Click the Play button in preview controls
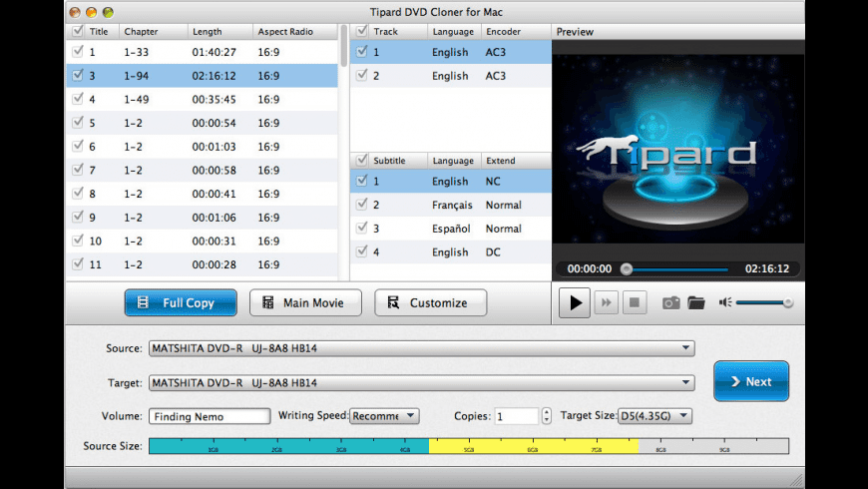 tap(574, 302)
